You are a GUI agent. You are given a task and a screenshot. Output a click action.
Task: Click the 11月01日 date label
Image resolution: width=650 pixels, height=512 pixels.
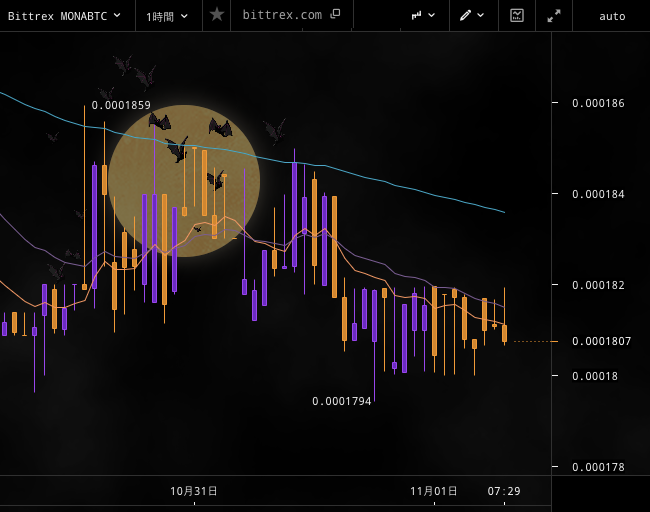pos(434,491)
